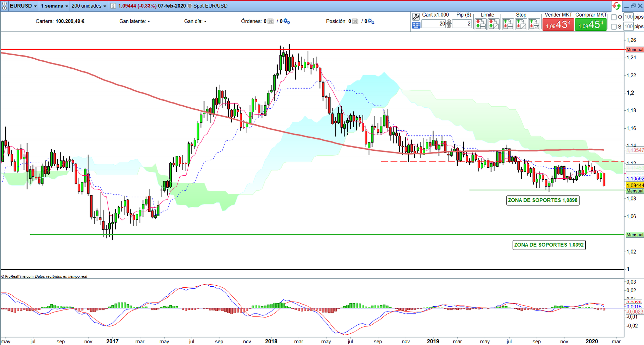The width and height of the screenshot is (644, 345).
Task: Close all positions next to Posición
Action: click(x=355, y=21)
